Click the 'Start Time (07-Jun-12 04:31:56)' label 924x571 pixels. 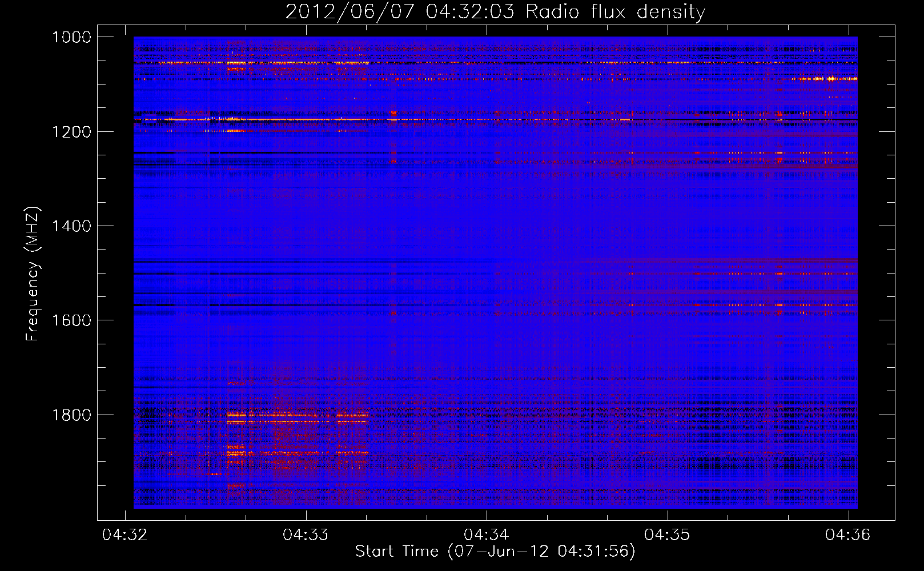coord(495,552)
